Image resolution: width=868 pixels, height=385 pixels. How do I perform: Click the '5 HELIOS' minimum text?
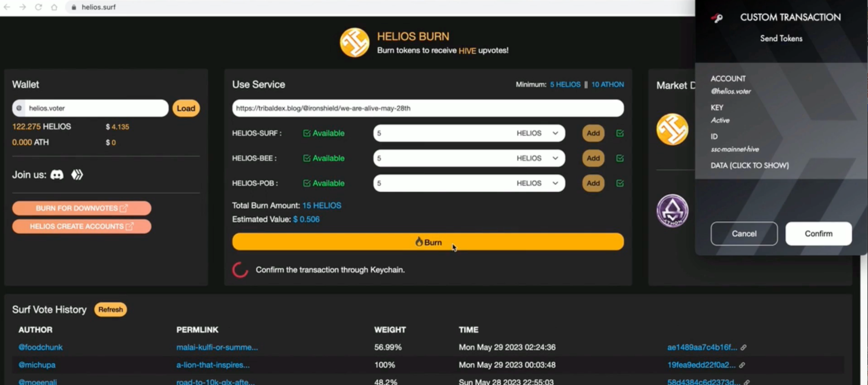(x=565, y=85)
